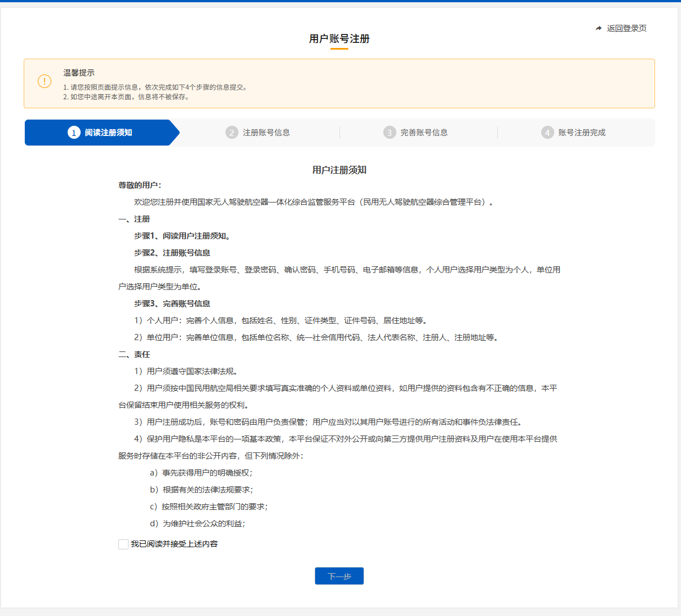Image resolution: width=681 pixels, height=616 pixels.
Task: Click the d）为维护社会公众的利益 line
Action: pyautogui.click(x=198, y=523)
